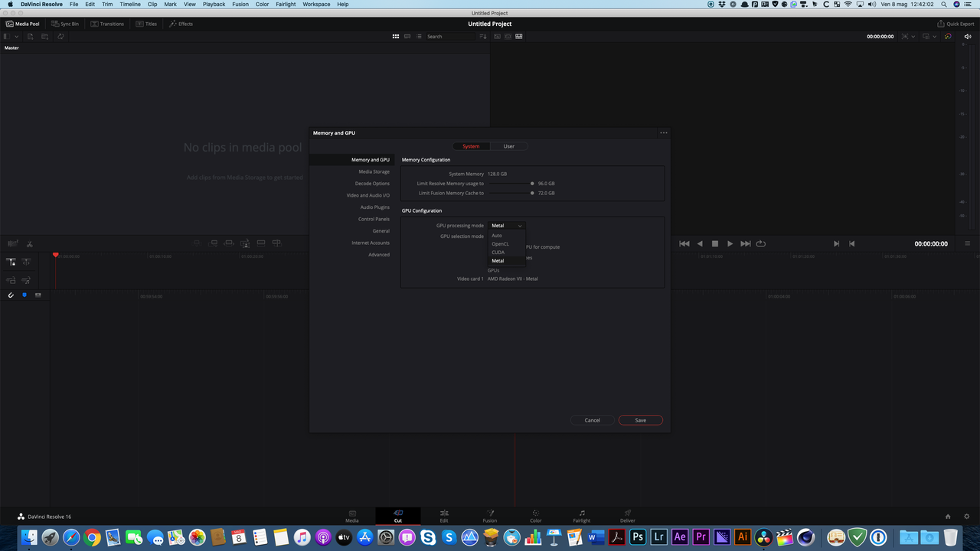Image resolution: width=980 pixels, height=551 pixels.
Task: Click the media pool sort order icon
Action: click(483, 36)
